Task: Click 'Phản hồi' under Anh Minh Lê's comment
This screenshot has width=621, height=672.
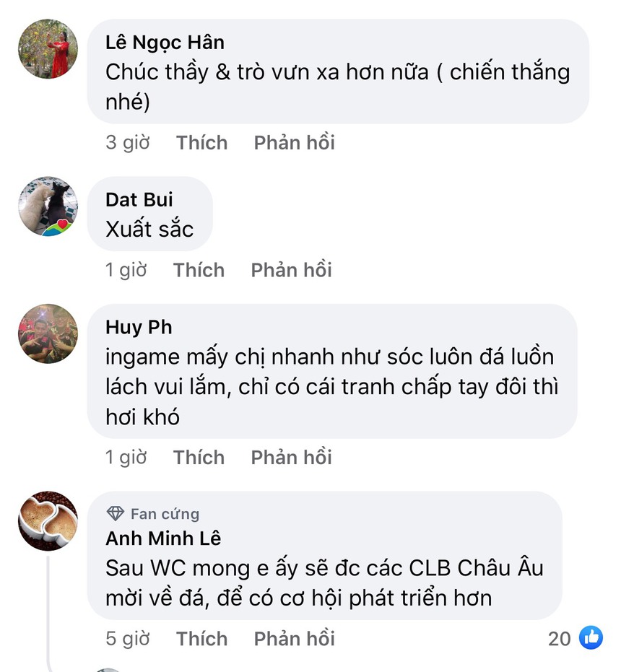Action: (x=293, y=638)
